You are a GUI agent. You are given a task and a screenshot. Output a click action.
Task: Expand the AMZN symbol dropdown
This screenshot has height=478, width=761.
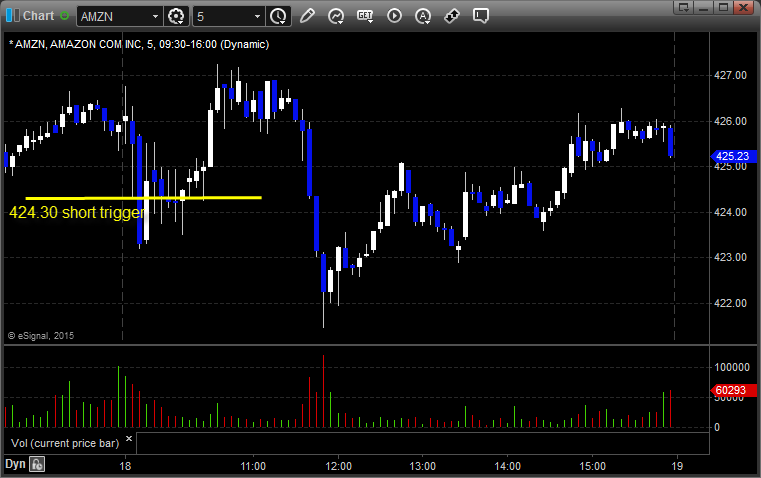pos(155,16)
